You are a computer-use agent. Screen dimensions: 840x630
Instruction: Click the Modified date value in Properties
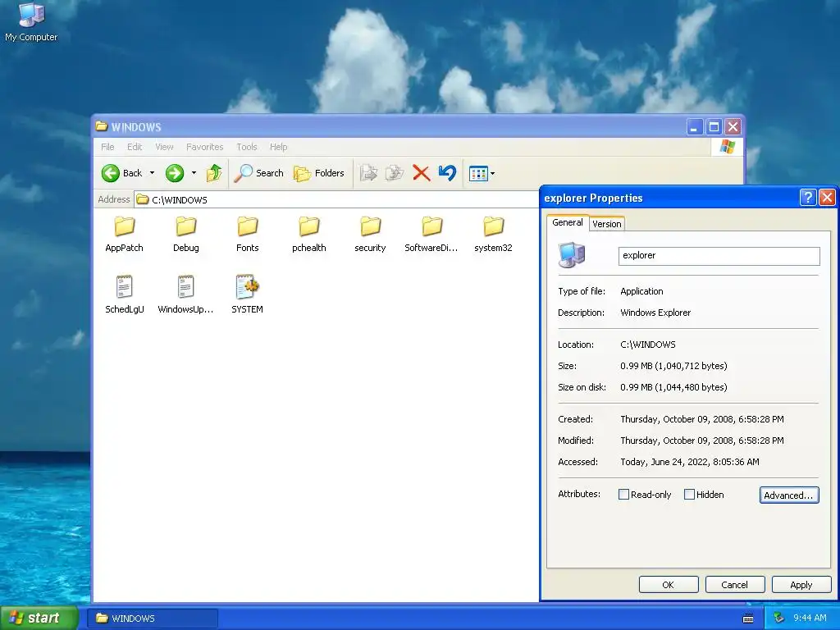pyautogui.click(x=702, y=441)
